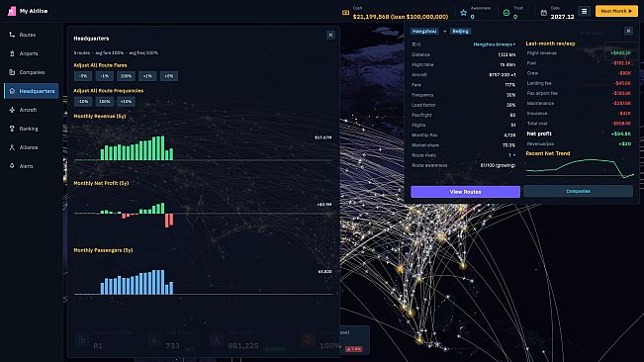644x362 pixels.
Task: Click the Recent Net Trend line chart
Action: 580,168
